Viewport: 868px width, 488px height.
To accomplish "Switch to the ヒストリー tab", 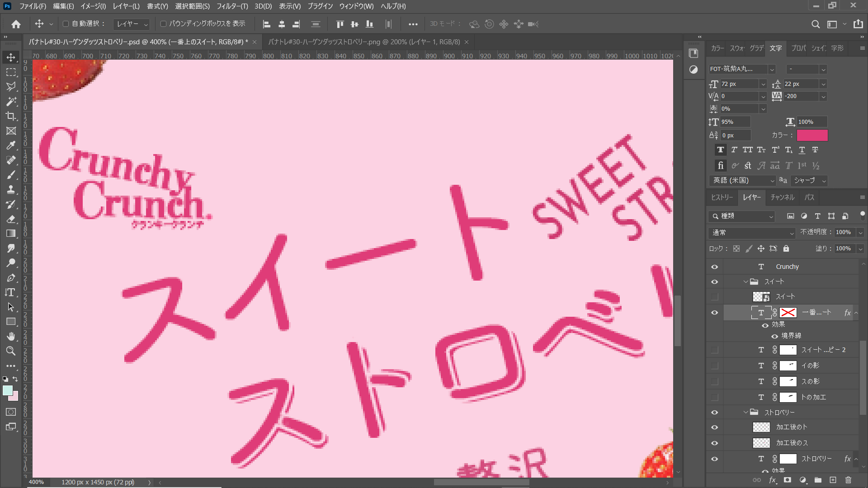I will tap(722, 197).
